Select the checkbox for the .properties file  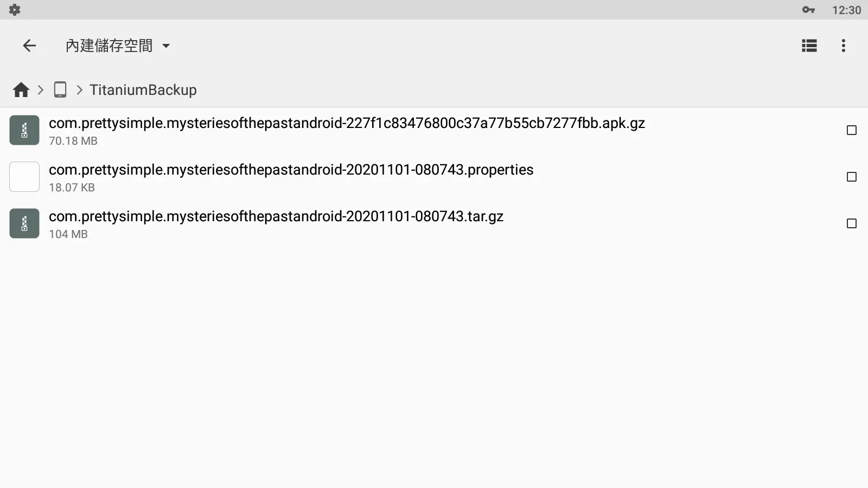(x=852, y=177)
